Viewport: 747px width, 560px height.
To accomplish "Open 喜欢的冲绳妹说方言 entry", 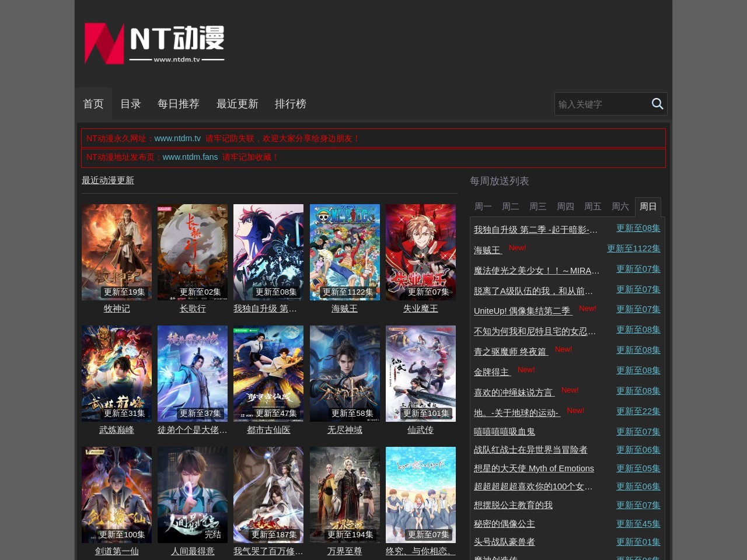I will (x=514, y=393).
